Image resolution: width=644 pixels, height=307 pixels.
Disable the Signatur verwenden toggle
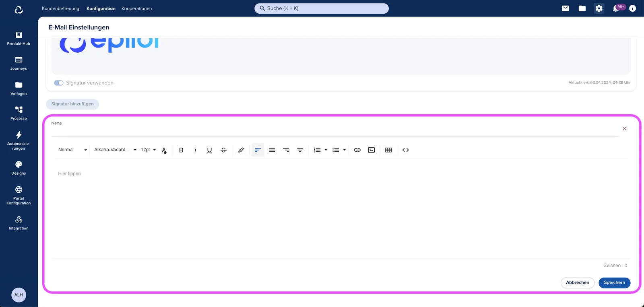[x=59, y=83]
